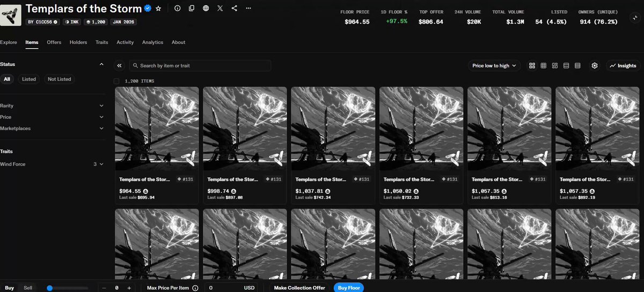This screenshot has width=644, height=292.
Task: Open the collection's X (Twitter) link
Action: [221, 9]
